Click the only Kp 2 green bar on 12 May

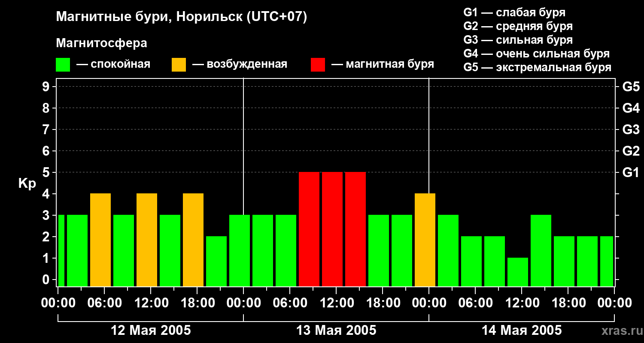[216, 262]
